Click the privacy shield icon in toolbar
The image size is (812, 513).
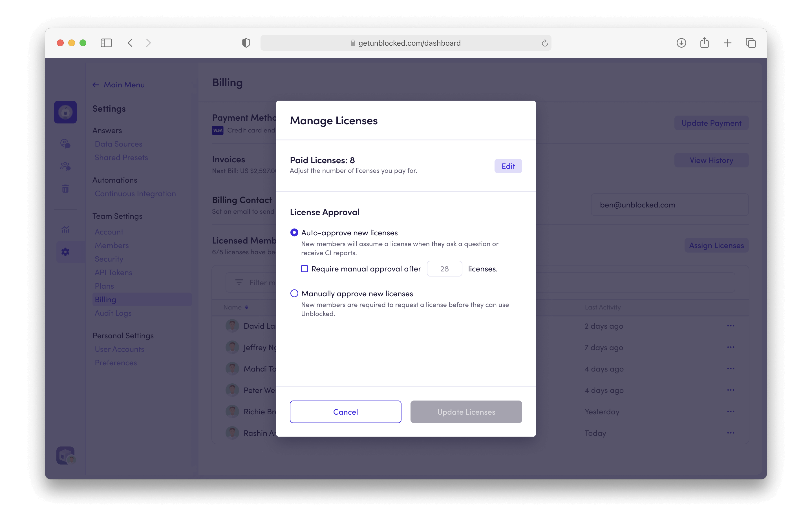(246, 43)
